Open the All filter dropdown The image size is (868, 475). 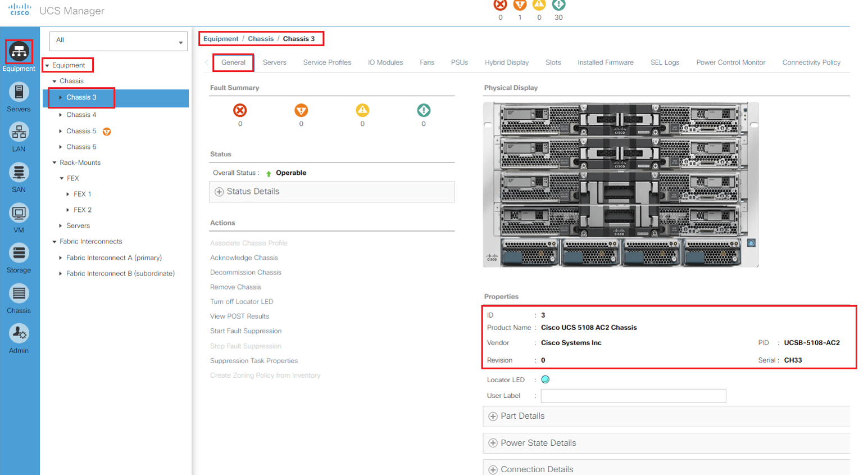[x=119, y=41]
